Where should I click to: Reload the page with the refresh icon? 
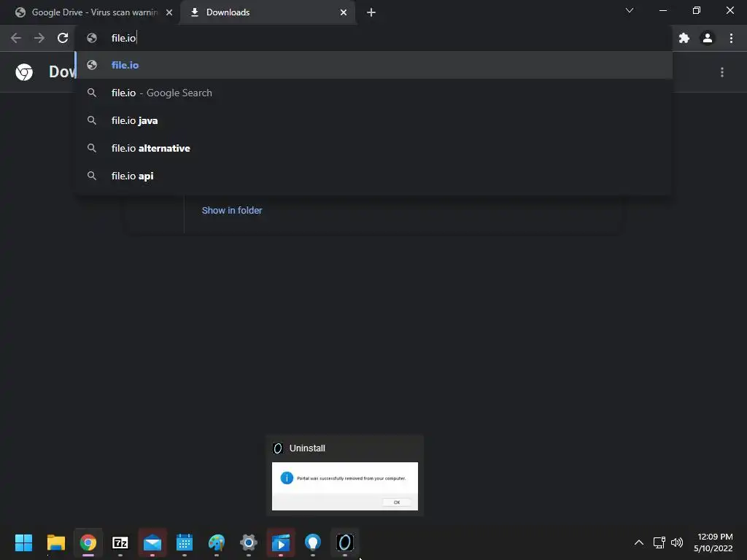[63, 38]
